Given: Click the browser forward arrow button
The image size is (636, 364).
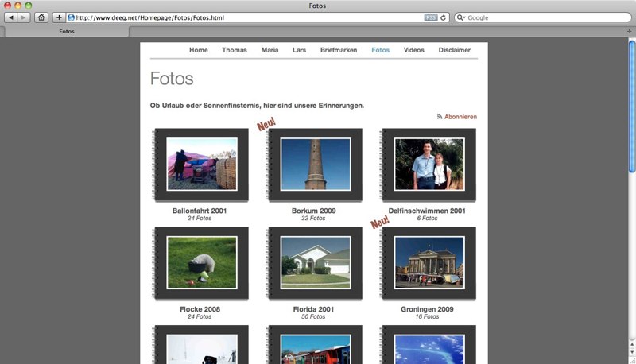Looking at the screenshot, I should pyautogui.click(x=24, y=17).
